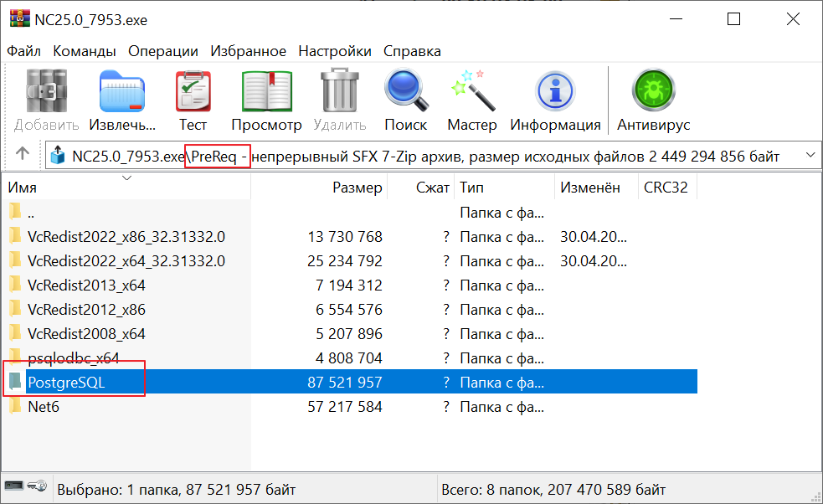This screenshot has height=504, width=823.
Task: Open the Просмотр (View) book icon
Action: click(x=266, y=90)
